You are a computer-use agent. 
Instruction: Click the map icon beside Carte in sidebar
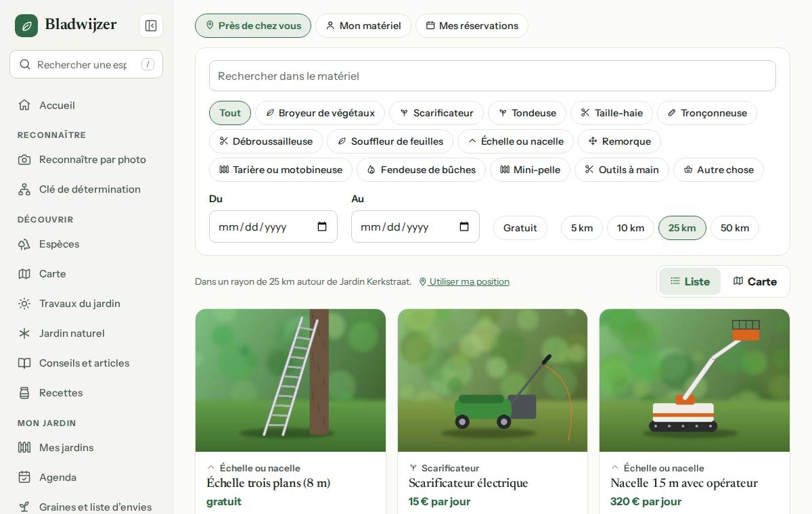click(24, 274)
